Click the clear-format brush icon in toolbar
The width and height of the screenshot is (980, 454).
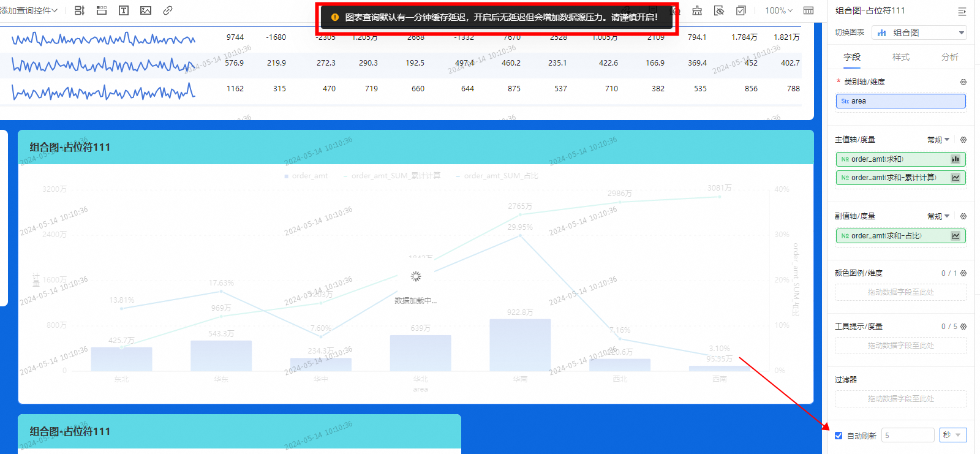pyautogui.click(x=697, y=10)
